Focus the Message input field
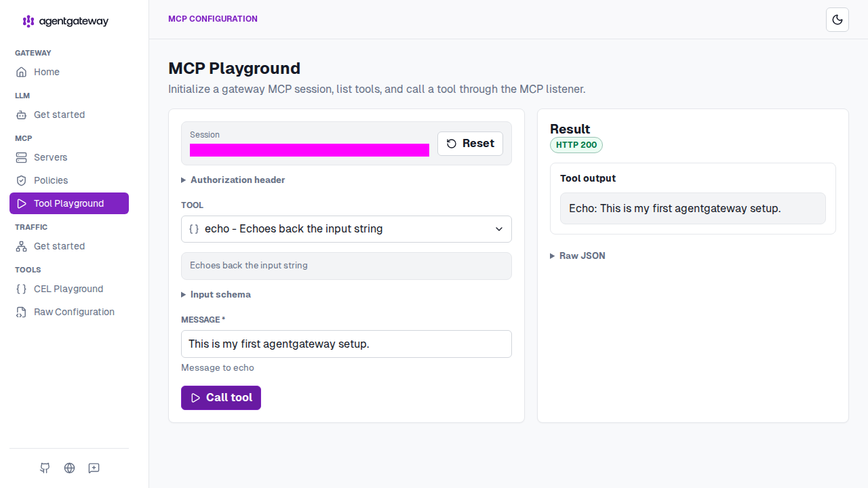This screenshot has height=488, width=868. click(x=347, y=344)
